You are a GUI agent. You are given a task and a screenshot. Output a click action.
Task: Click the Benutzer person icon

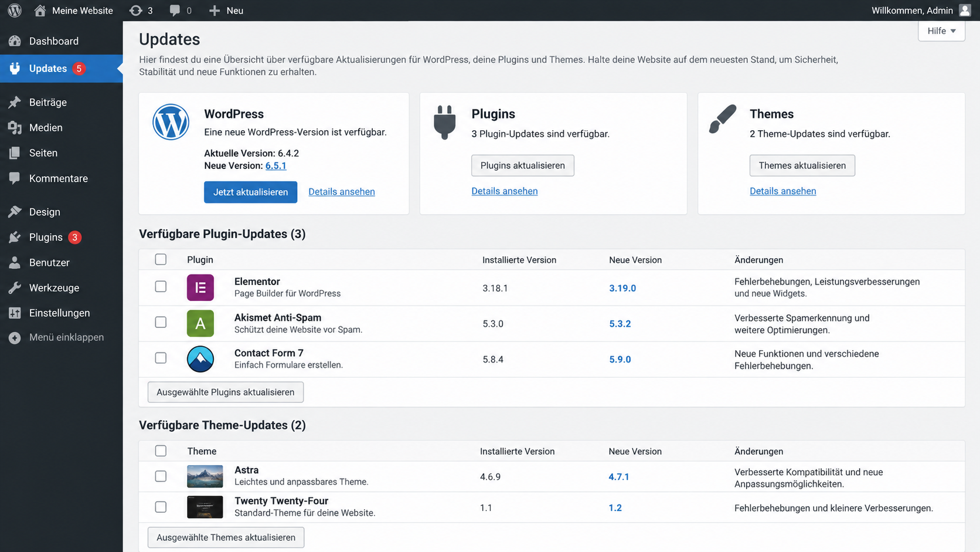[15, 263]
